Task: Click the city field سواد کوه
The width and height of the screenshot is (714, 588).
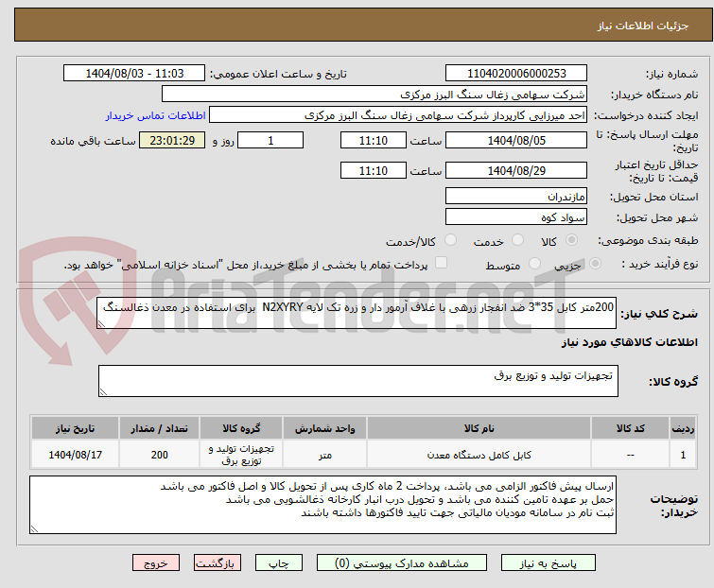Action: pos(516,217)
